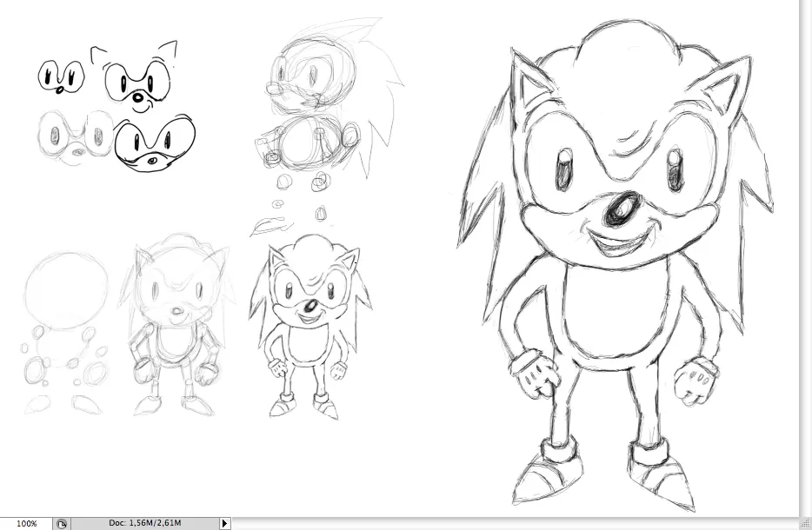
Task: Click the vertical scrollbar on the right edge
Action: [806, 258]
